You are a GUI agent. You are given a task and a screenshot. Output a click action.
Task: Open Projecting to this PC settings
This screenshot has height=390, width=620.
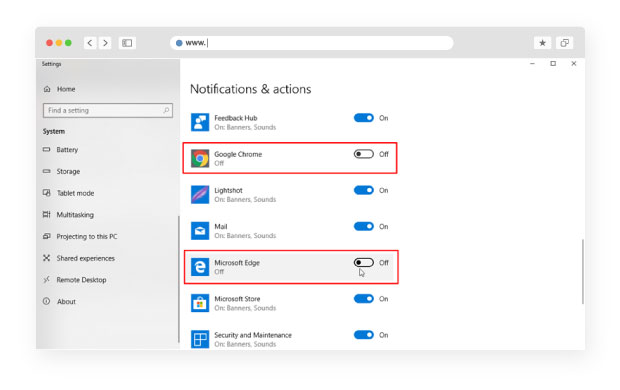click(87, 236)
